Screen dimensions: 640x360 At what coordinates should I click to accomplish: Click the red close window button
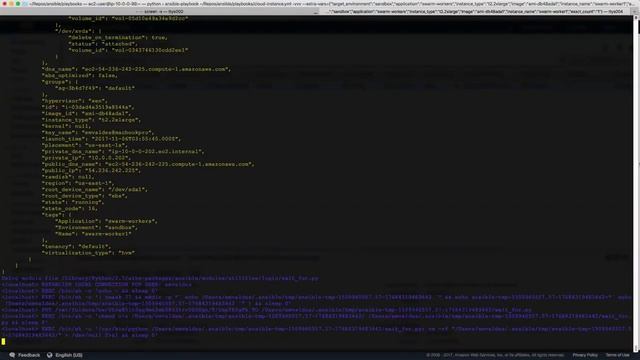click(x=4, y=4)
